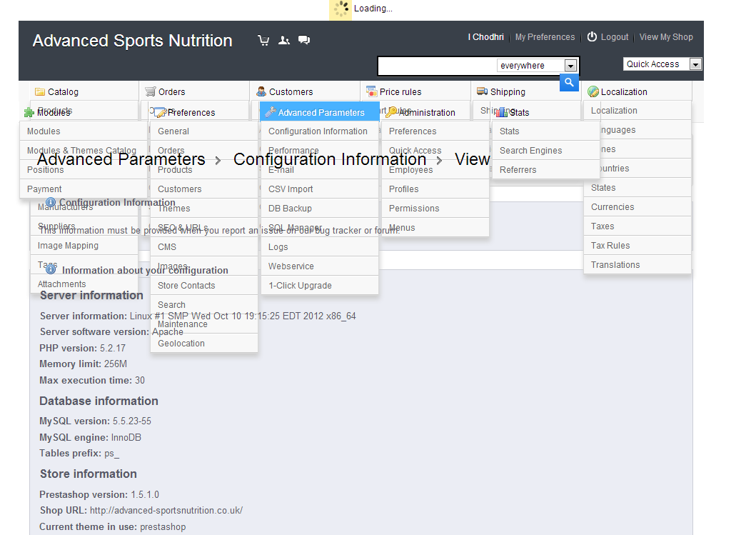Click the green puzzle icon beside Modules

(x=29, y=112)
